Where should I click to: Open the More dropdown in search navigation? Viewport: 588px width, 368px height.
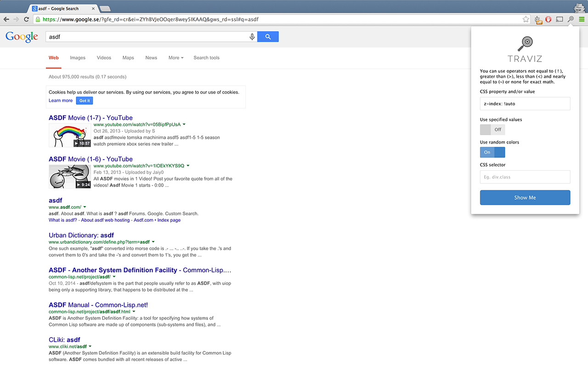point(175,57)
